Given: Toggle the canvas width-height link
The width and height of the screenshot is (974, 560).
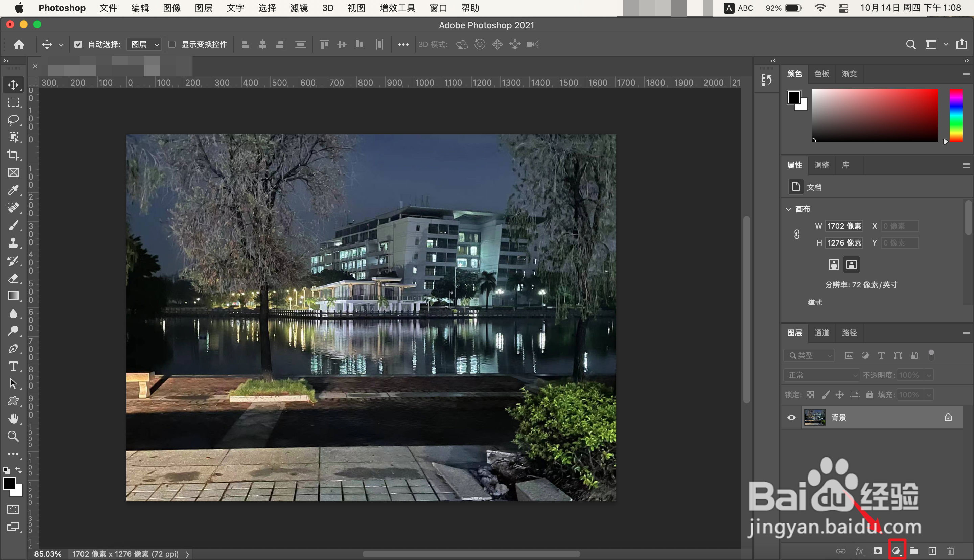Looking at the screenshot, I should pyautogui.click(x=797, y=234).
